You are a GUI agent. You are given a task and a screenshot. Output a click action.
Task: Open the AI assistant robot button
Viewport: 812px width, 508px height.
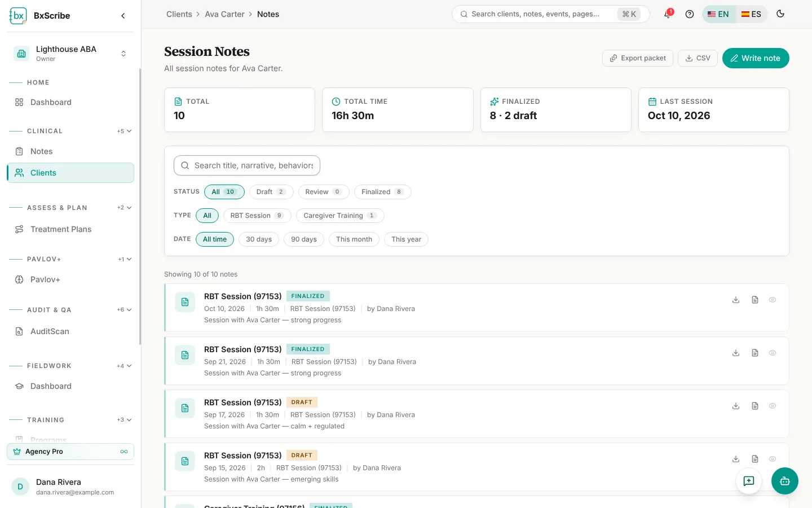[x=785, y=481]
